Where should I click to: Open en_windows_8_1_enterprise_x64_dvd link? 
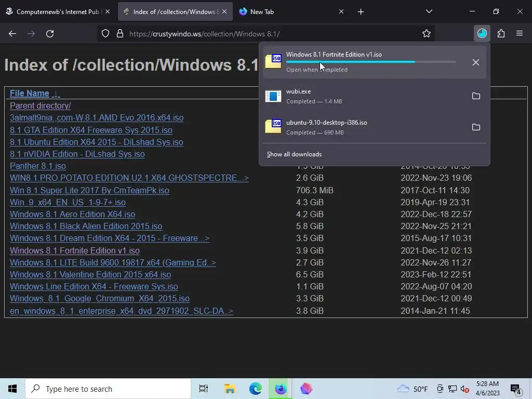(x=122, y=311)
